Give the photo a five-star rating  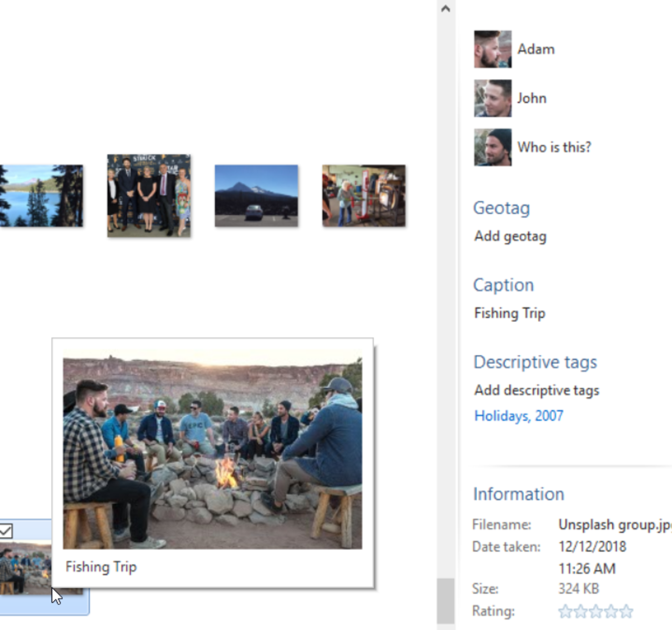pos(627,612)
